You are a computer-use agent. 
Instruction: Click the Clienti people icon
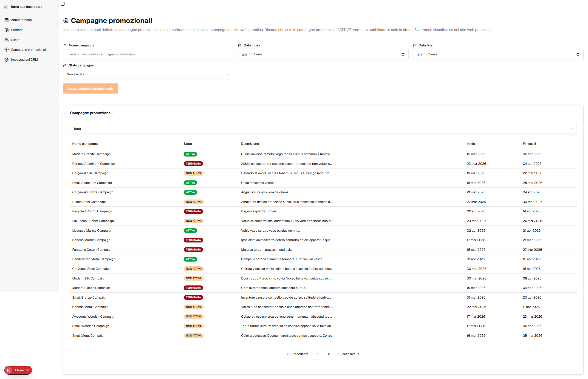pyautogui.click(x=7, y=40)
